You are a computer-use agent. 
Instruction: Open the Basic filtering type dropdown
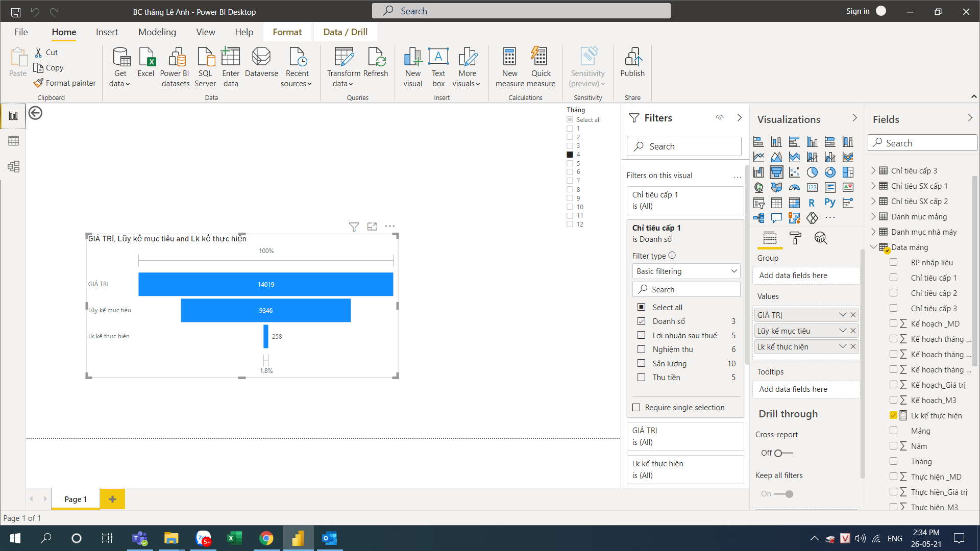(687, 271)
